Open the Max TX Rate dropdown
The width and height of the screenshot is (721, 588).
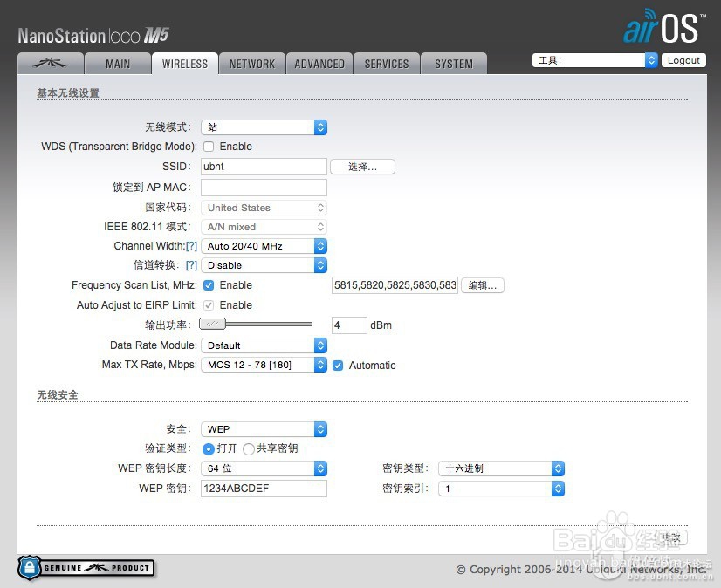pyautogui.click(x=264, y=365)
